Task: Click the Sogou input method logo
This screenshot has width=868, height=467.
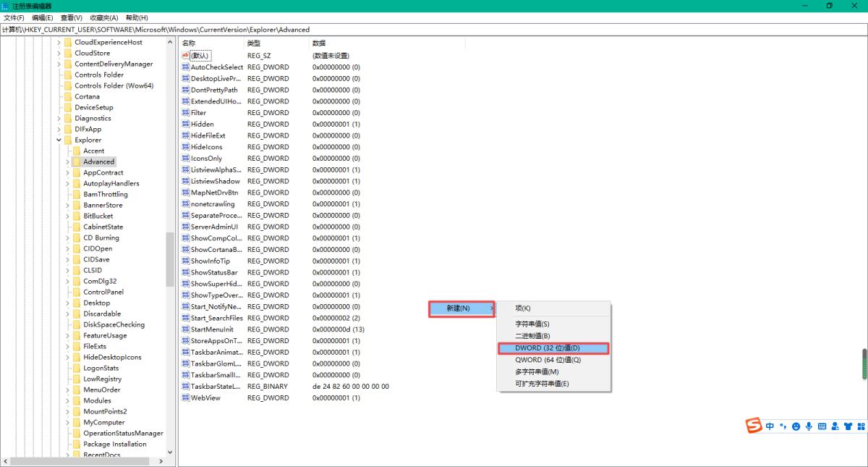Action: tap(755, 426)
